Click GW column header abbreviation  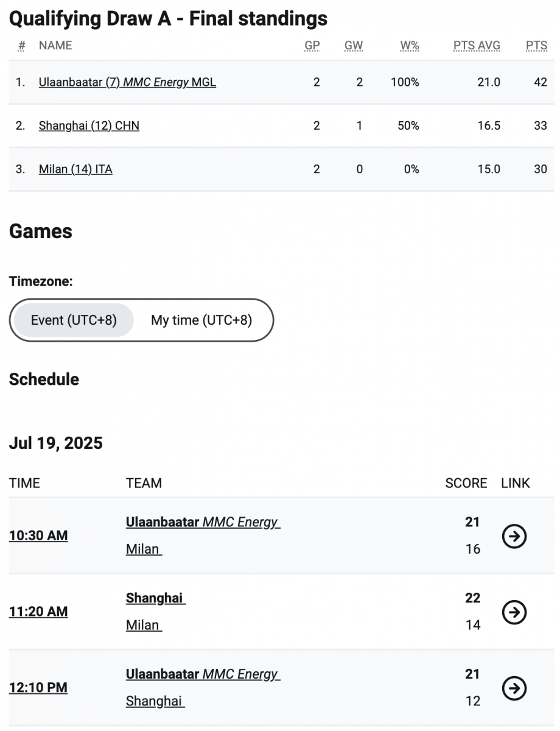(x=354, y=46)
